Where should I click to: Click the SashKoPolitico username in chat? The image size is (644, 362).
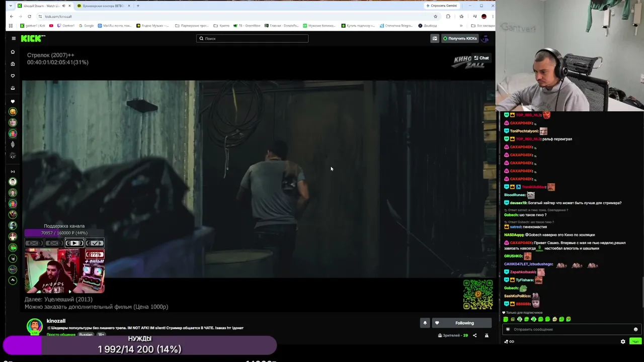517,296
